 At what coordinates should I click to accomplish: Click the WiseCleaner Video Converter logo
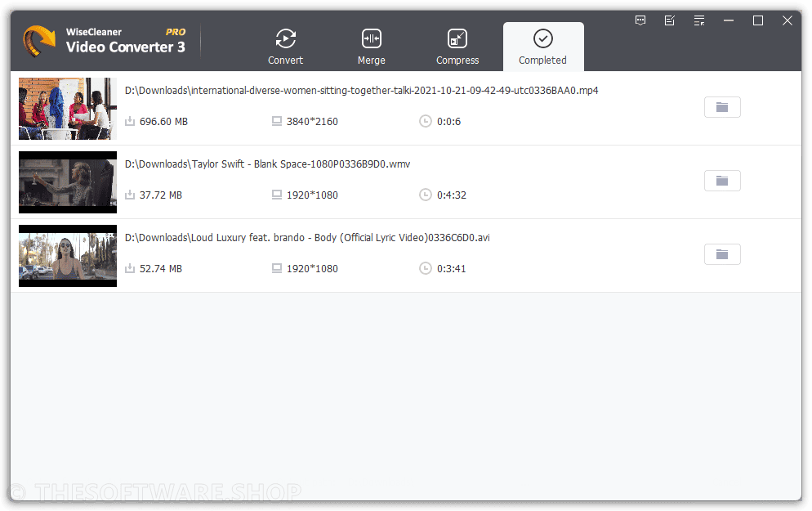39,41
